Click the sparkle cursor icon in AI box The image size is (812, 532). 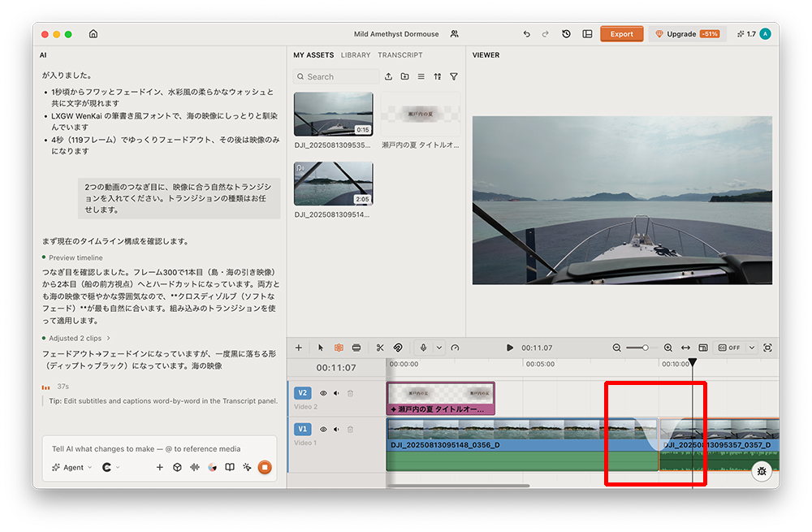tap(247, 467)
